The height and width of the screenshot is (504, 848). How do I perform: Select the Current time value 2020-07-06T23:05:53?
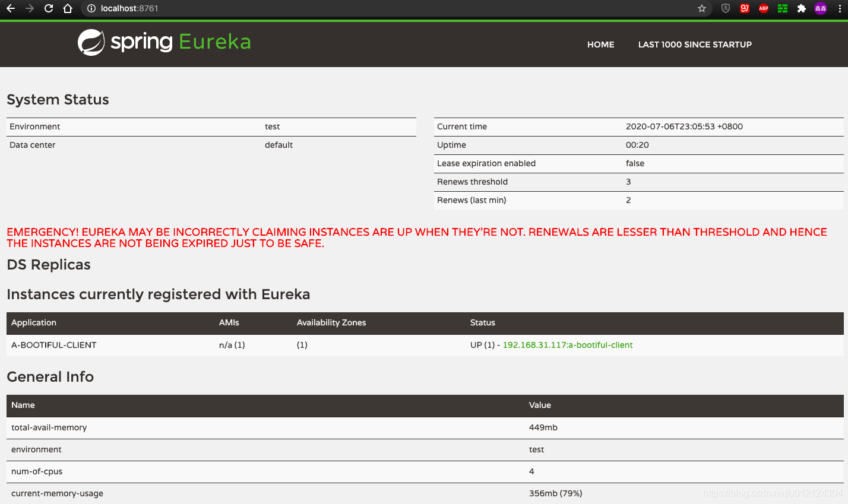[x=684, y=126]
